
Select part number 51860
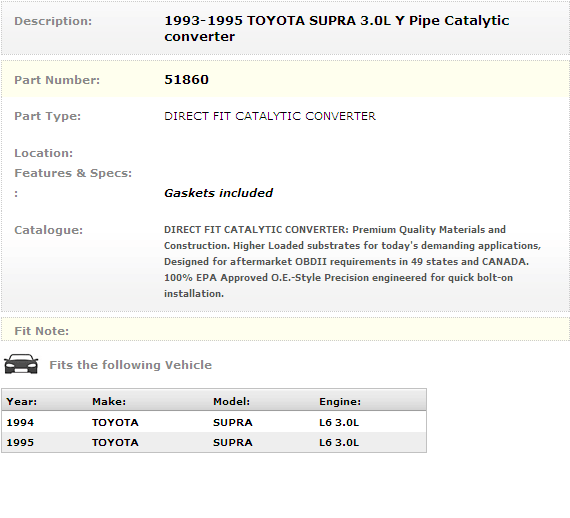coord(186,80)
